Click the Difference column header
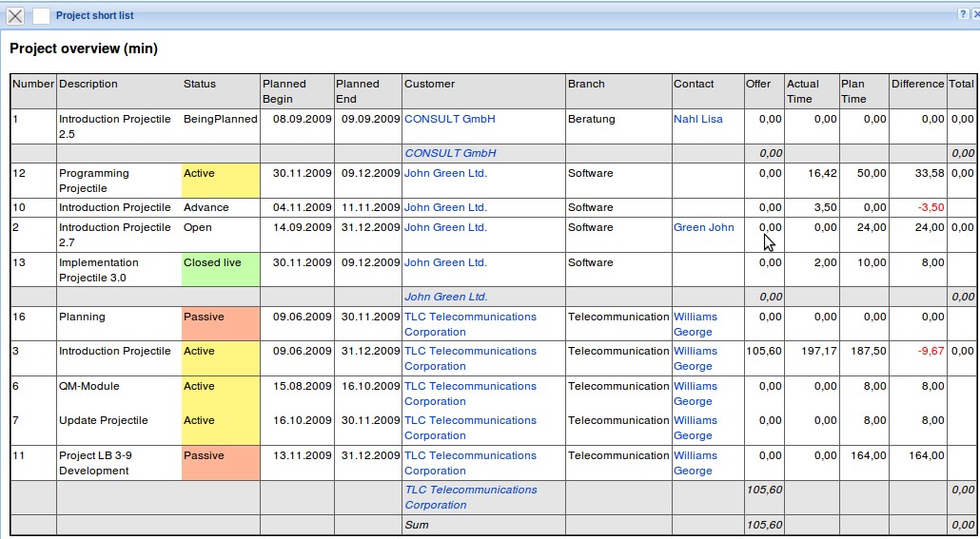The width and height of the screenshot is (980, 539). (x=917, y=85)
